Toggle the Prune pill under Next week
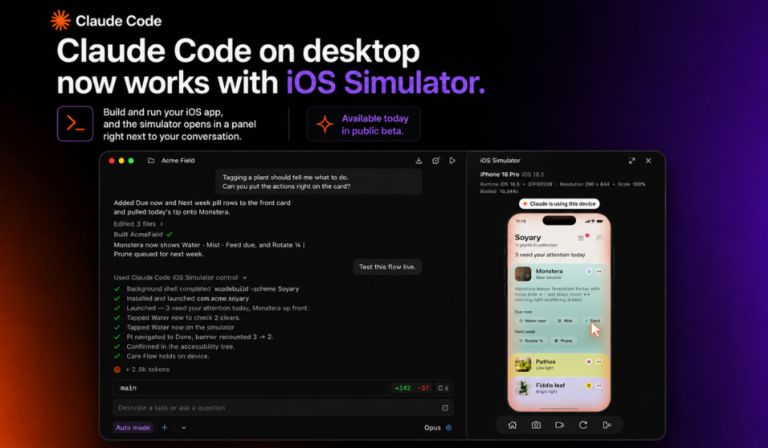The height and width of the screenshot is (448, 768). 563,341
